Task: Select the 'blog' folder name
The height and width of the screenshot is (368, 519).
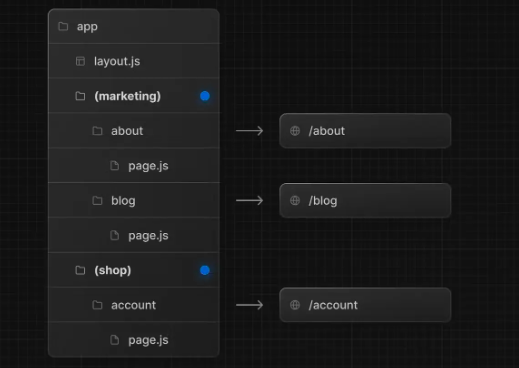Action: [x=123, y=201]
